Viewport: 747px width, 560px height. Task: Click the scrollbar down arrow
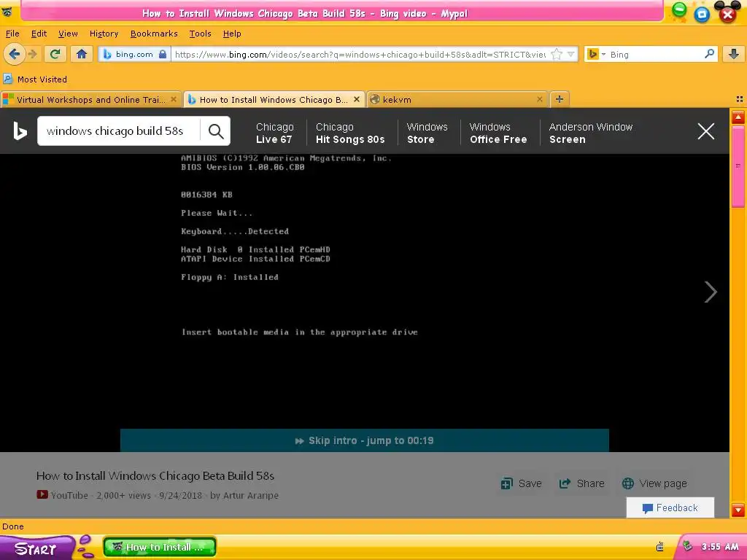coord(738,510)
